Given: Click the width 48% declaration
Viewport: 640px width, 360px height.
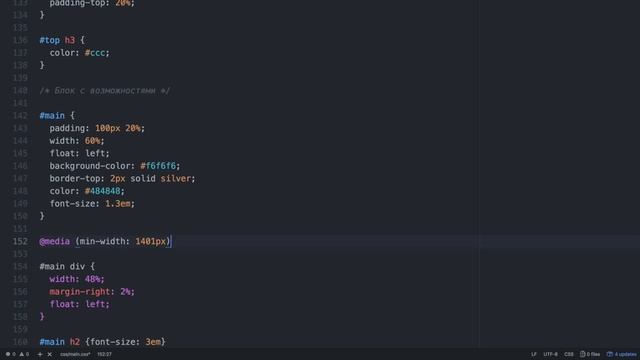Looking at the screenshot, I should click(x=77, y=279).
